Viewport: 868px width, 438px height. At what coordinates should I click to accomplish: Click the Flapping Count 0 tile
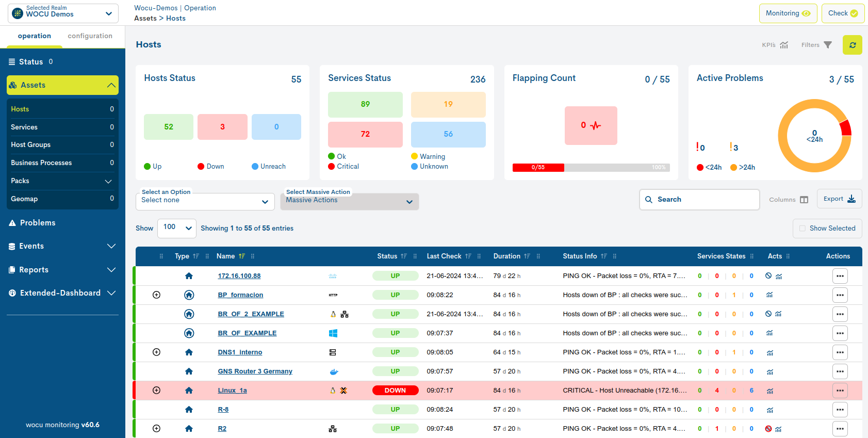591,125
